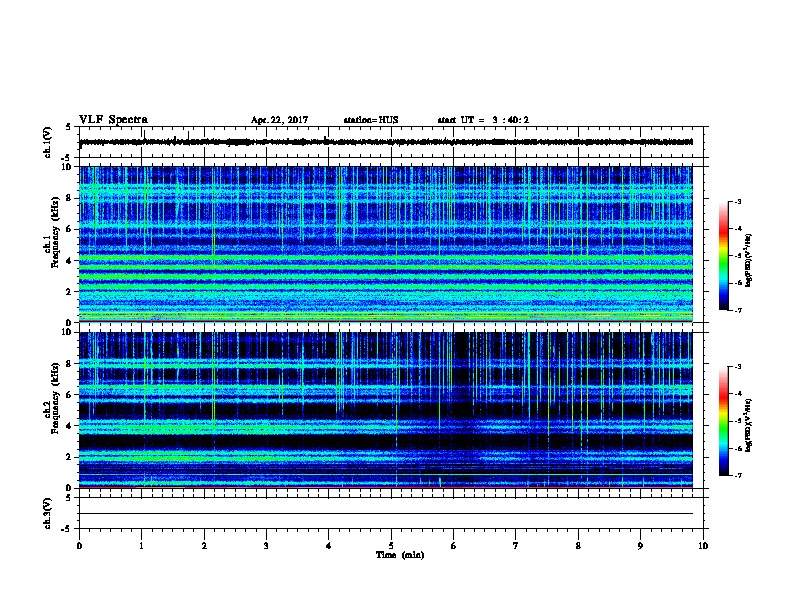
Task: Click the time axis tick label "4"
Action: tap(329, 546)
